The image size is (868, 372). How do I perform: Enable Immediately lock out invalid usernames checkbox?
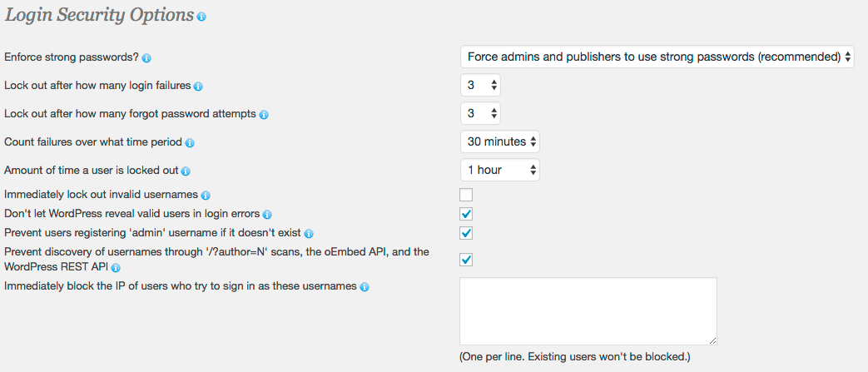466,195
